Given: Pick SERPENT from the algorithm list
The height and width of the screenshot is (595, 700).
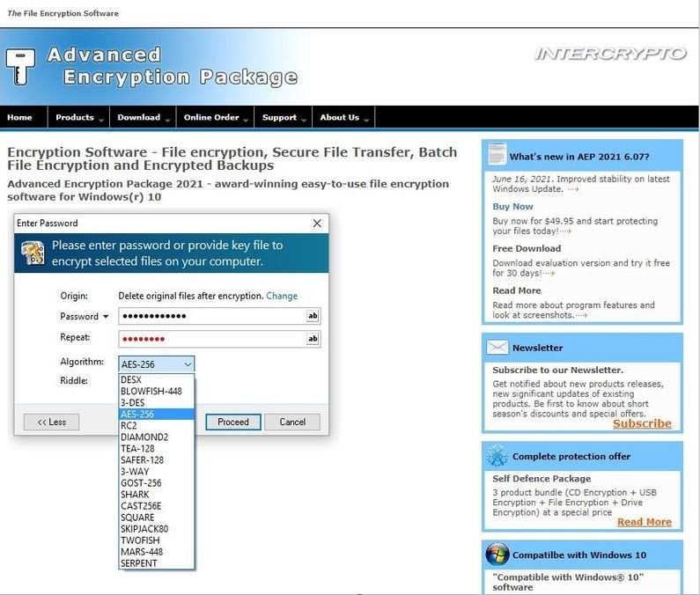Looking at the screenshot, I should (156, 563).
